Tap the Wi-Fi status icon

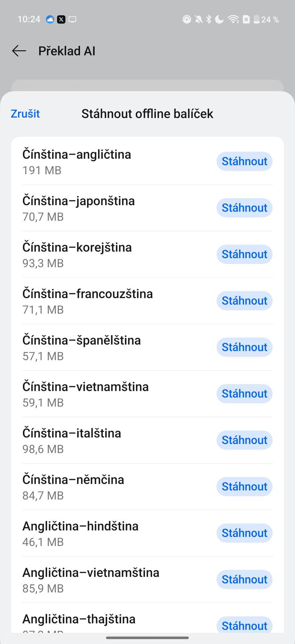pyautogui.click(x=234, y=19)
